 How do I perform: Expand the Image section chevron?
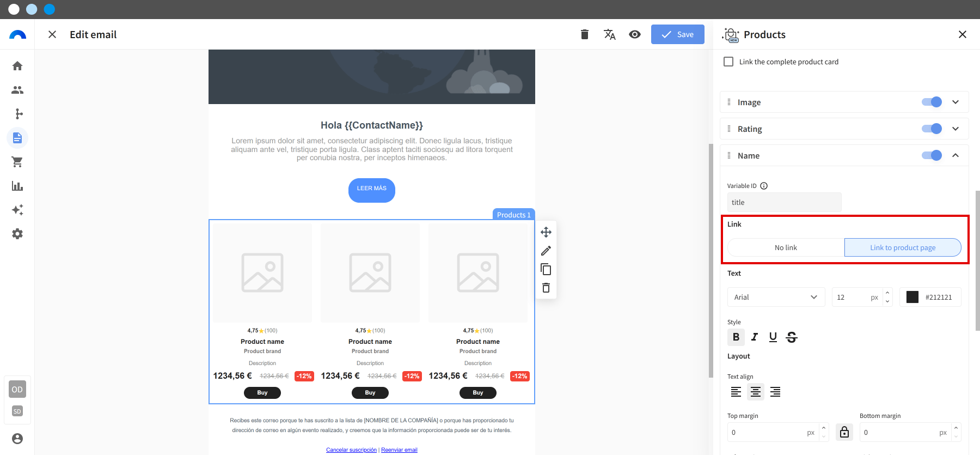(x=955, y=102)
